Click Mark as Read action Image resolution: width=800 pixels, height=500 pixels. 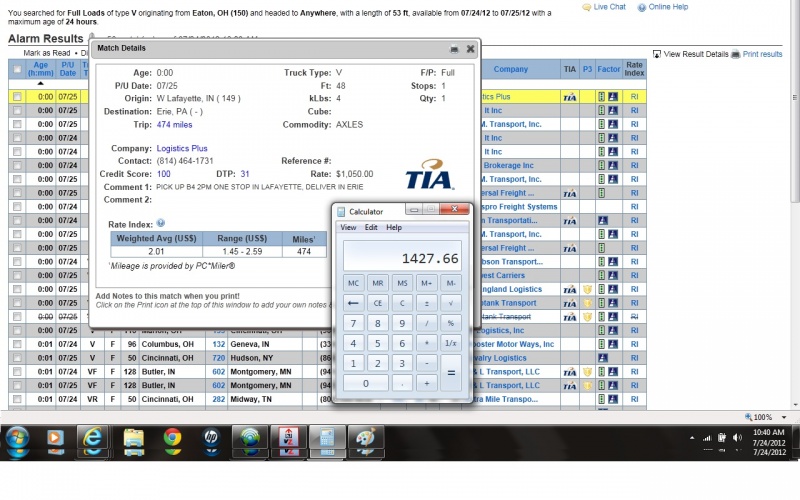47,53
